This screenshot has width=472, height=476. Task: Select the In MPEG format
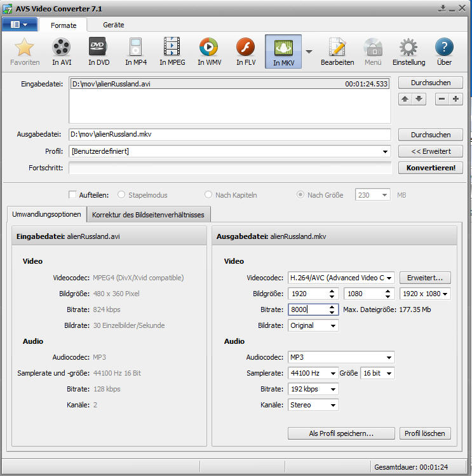(172, 51)
